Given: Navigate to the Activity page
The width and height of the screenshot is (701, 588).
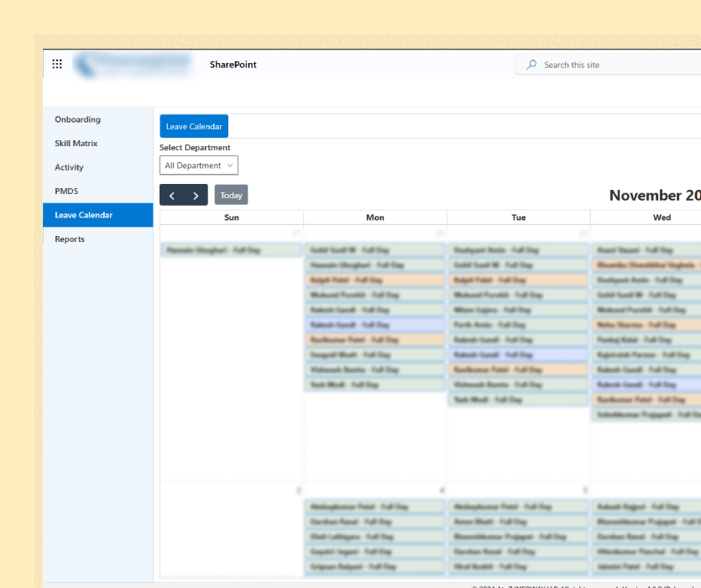Looking at the screenshot, I should pos(69,168).
